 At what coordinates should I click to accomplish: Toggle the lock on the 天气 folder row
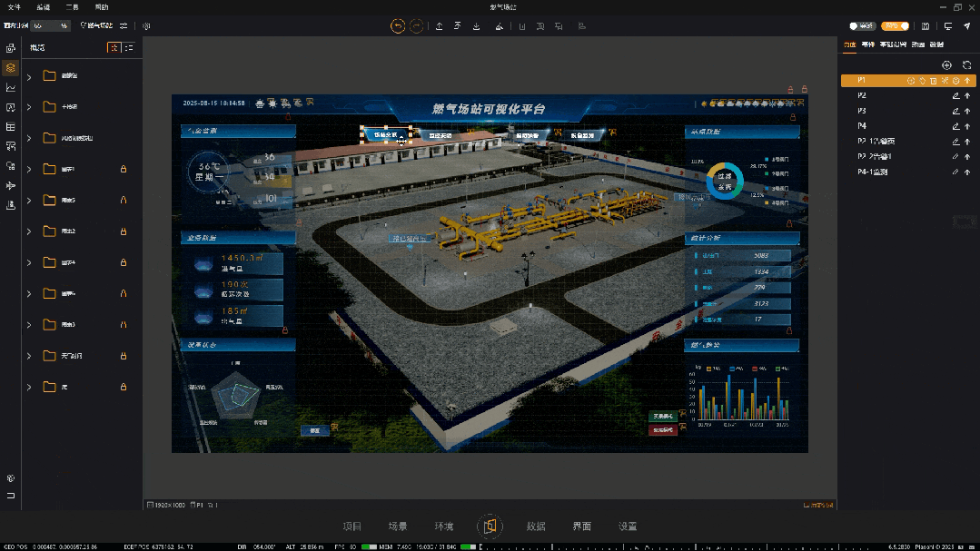click(124, 356)
